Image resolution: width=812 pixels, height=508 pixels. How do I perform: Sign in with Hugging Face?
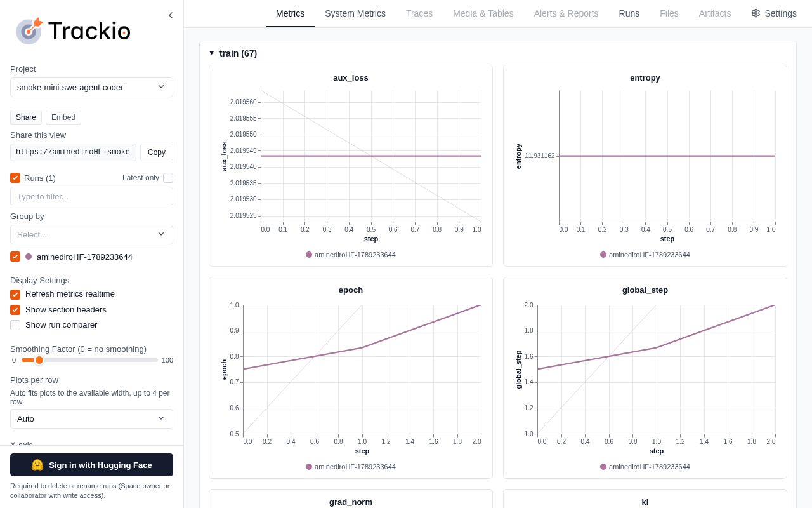click(x=91, y=465)
